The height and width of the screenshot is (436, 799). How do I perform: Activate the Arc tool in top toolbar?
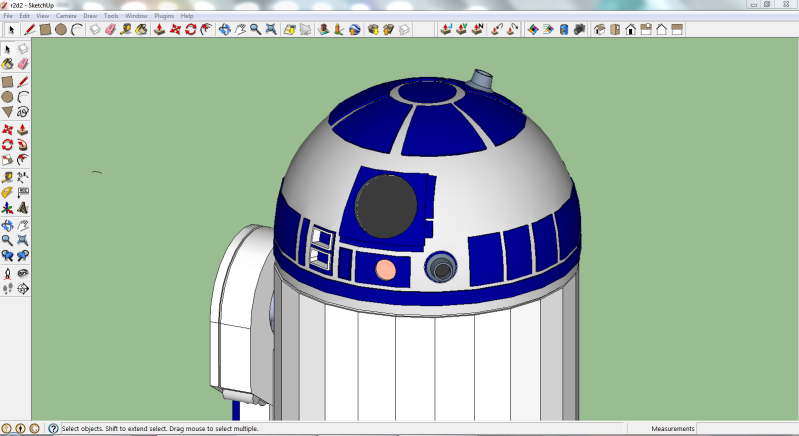point(77,30)
